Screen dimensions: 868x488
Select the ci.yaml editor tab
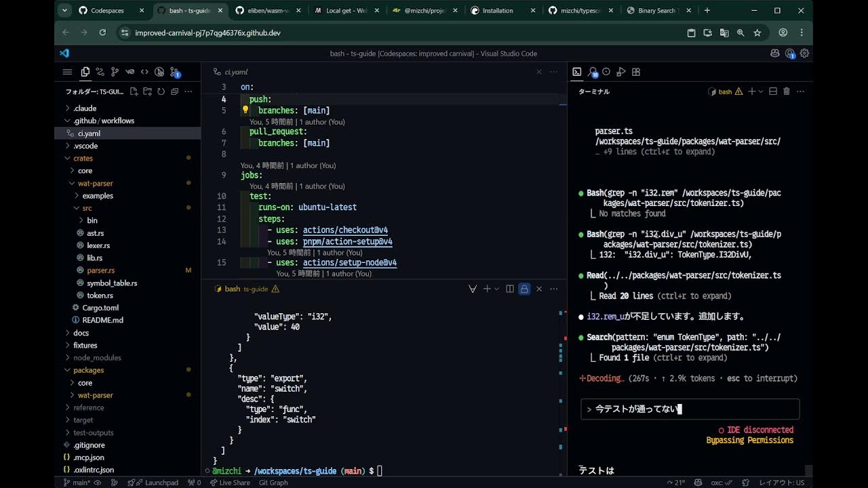click(x=236, y=72)
